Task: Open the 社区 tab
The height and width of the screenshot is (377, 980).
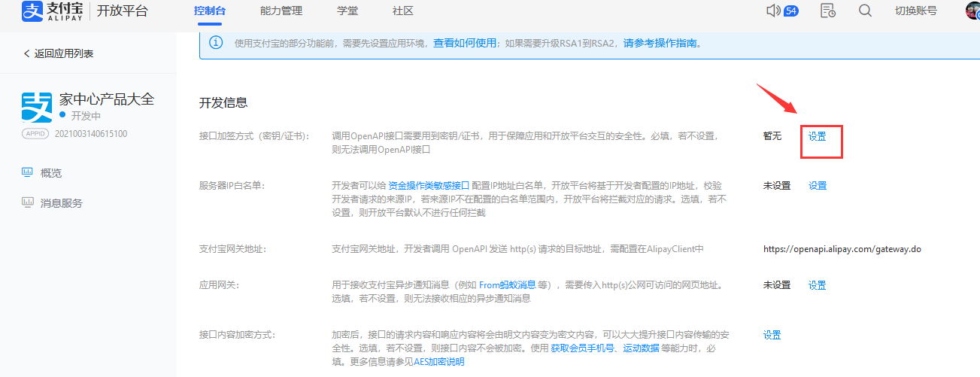Action: pos(403,11)
